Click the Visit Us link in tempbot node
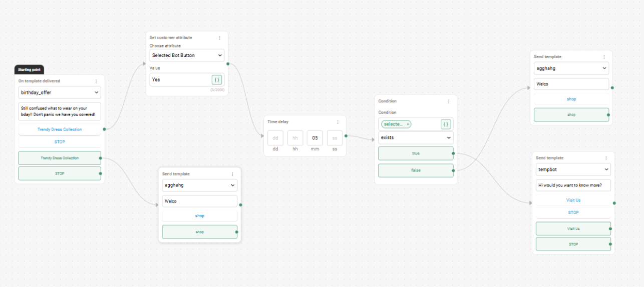The image size is (644, 287). coord(573,200)
